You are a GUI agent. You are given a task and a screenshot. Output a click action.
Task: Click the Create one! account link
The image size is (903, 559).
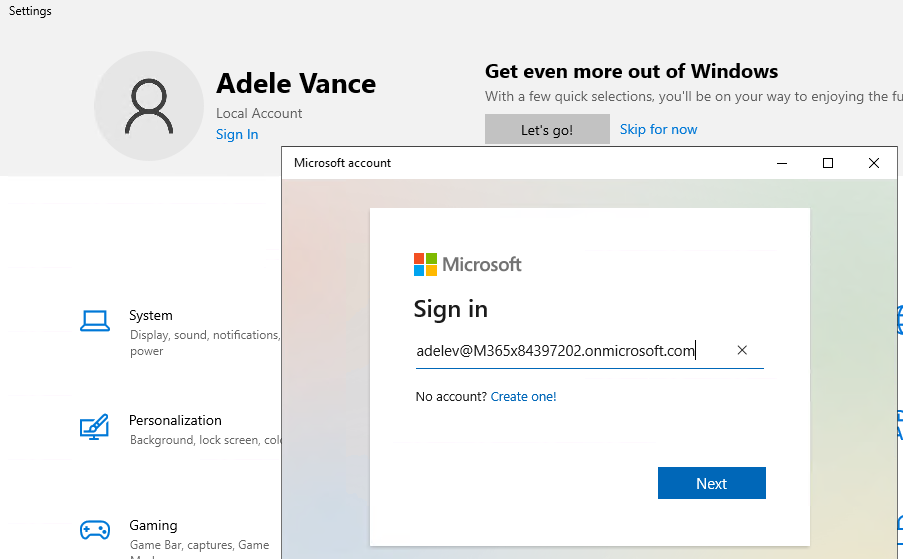point(523,397)
